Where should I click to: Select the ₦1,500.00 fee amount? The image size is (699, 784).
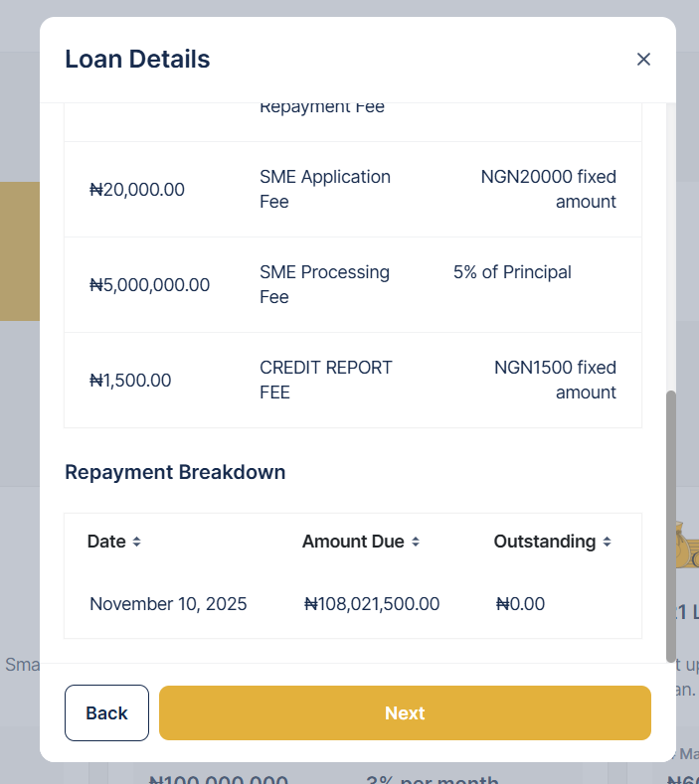pos(130,381)
